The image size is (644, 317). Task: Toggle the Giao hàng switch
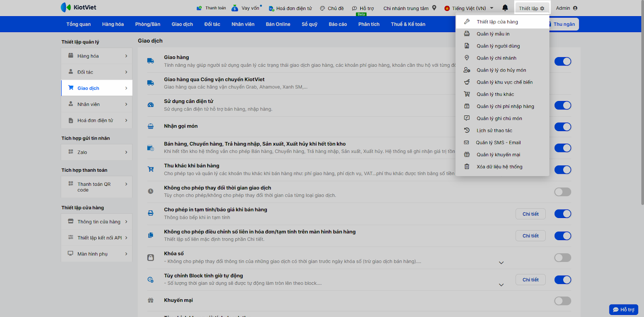click(x=563, y=61)
